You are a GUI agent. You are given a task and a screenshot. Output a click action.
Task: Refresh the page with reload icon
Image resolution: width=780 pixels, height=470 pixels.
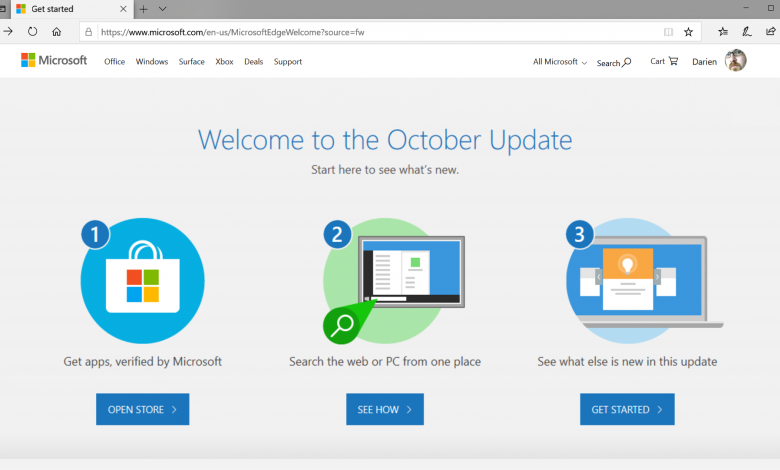pos(32,32)
